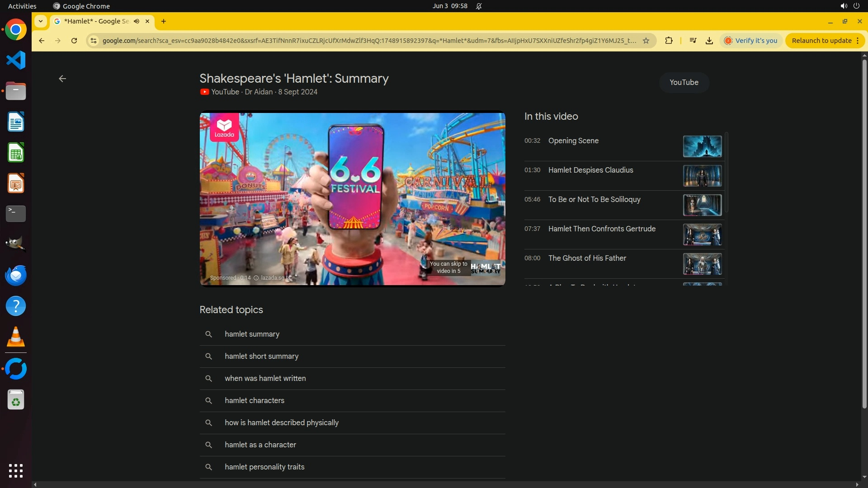
Task: Toggle the notifications bell in top bar
Action: (479, 6)
